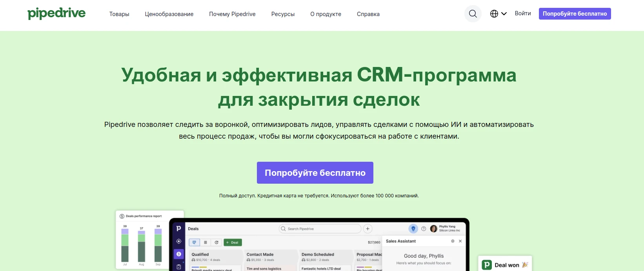Open the Справка menu item
This screenshot has height=271, width=644.
[368, 14]
